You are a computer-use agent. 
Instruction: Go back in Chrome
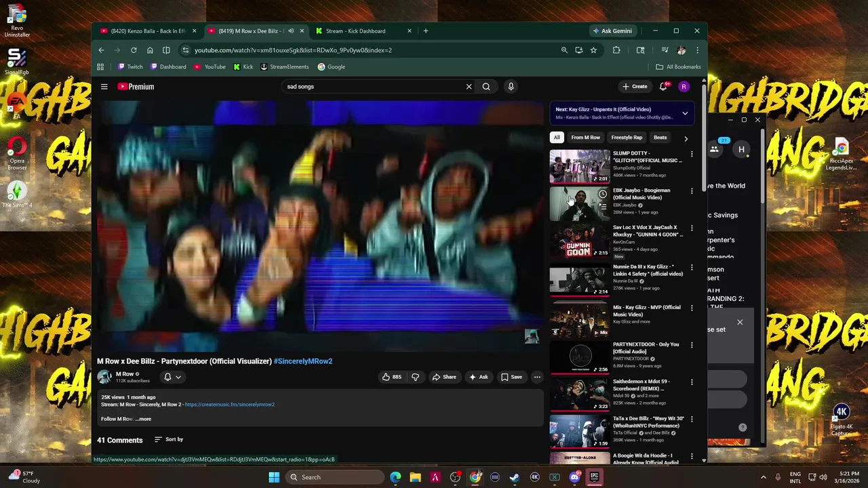[x=101, y=50]
